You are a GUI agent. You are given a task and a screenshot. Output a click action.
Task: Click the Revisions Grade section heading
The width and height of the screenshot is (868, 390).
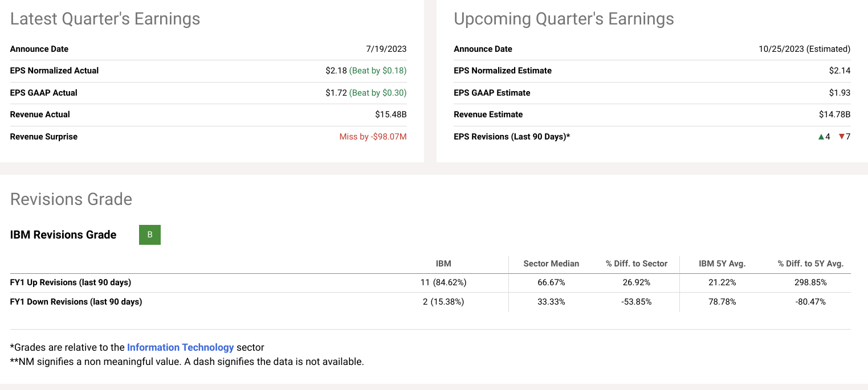[71, 199]
